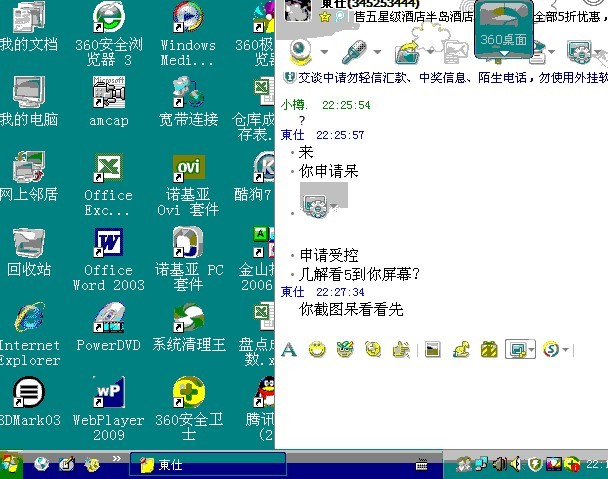The height and width of the screenshot is (479, 608).
Task: Click the send file folder icon
Action: 408,52
